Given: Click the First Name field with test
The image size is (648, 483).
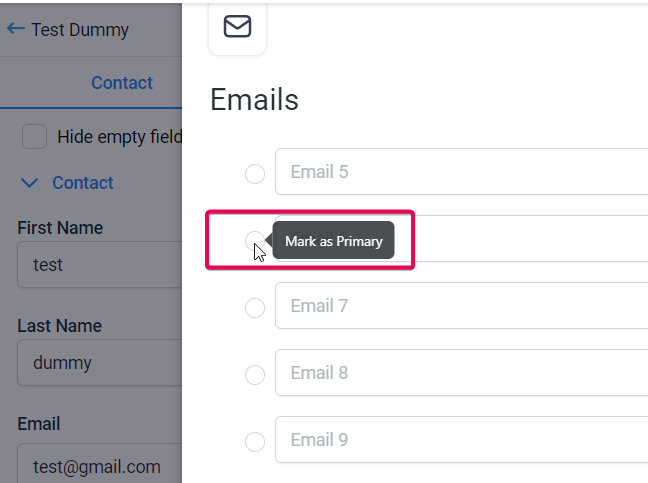Looking at the screenshot, I should coord(100,264).
